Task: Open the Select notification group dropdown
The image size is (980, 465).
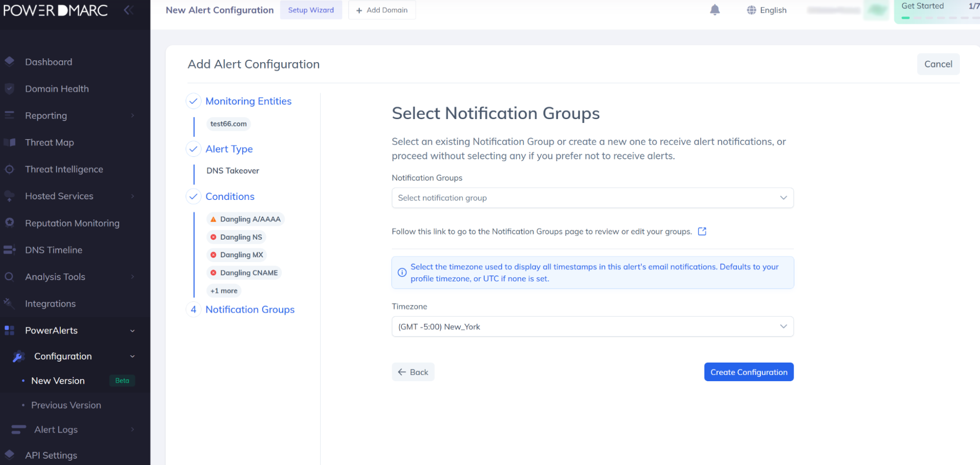Action: (x=592, y=198)
